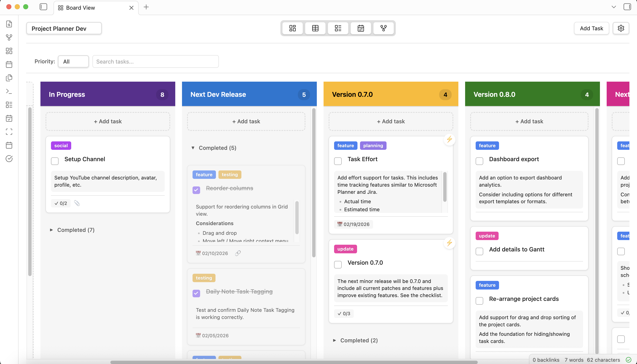Open the board settings gear icon
The image size is (637, 364).
tap(621, 28)
